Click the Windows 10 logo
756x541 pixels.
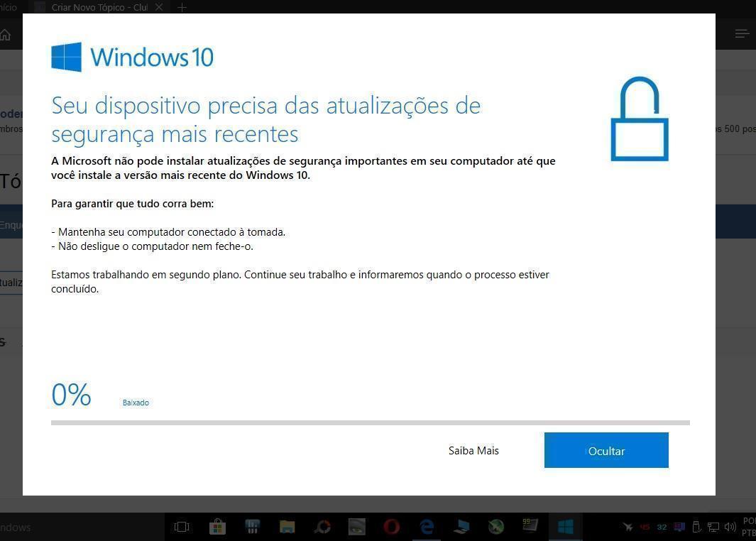pyautogui.click(x=132, y=57)
